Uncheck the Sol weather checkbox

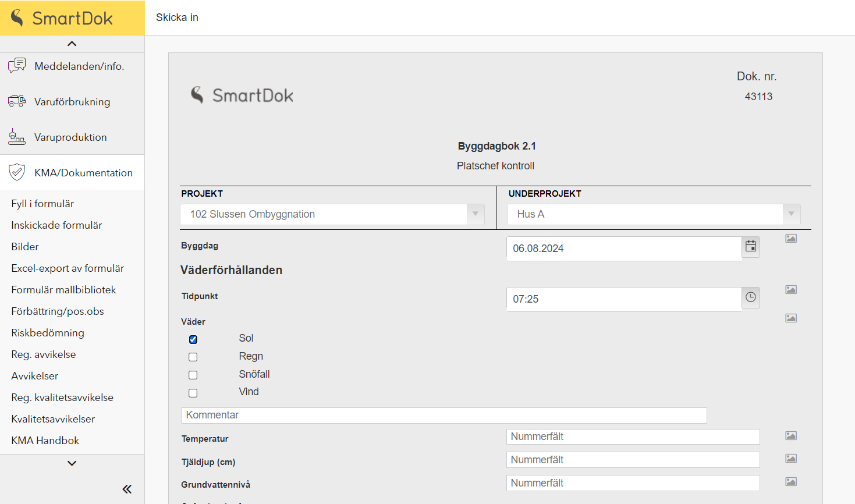click(x=193, y=339)
